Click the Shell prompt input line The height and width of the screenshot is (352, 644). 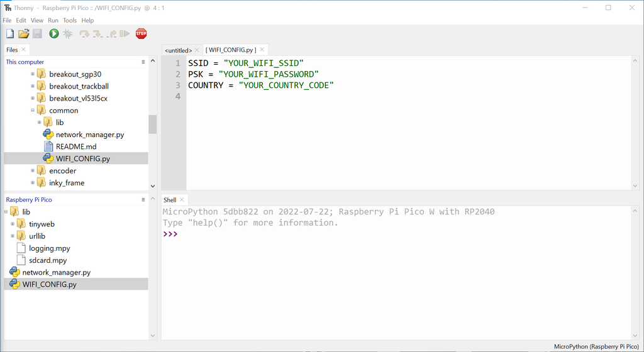tap(377, 234)
